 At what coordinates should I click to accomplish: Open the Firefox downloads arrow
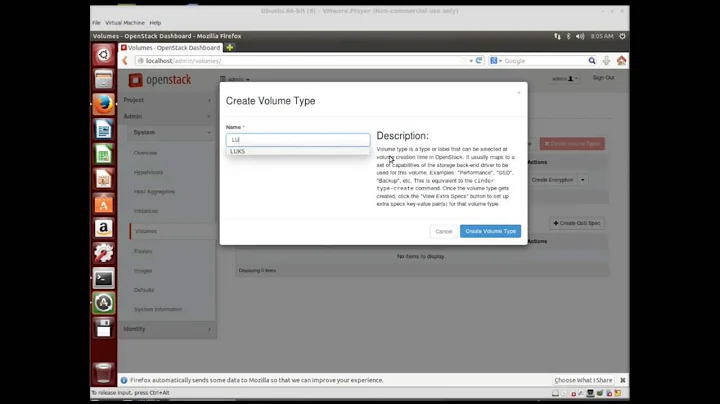click(607, 61)
